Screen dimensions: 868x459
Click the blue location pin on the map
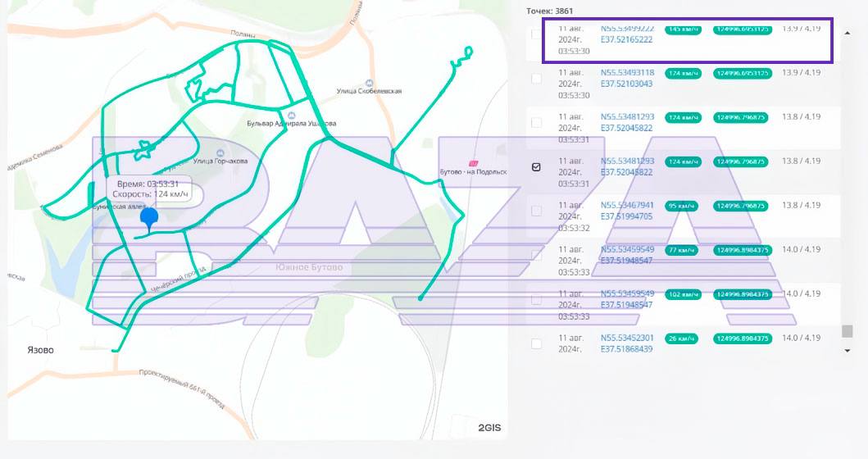(x=149, y=218)
